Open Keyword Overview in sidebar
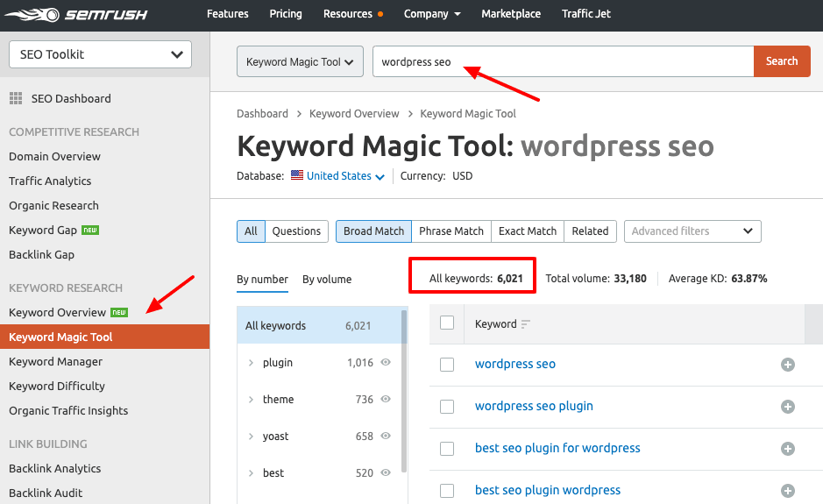The image size is (823, 504). tap(57, 312)
